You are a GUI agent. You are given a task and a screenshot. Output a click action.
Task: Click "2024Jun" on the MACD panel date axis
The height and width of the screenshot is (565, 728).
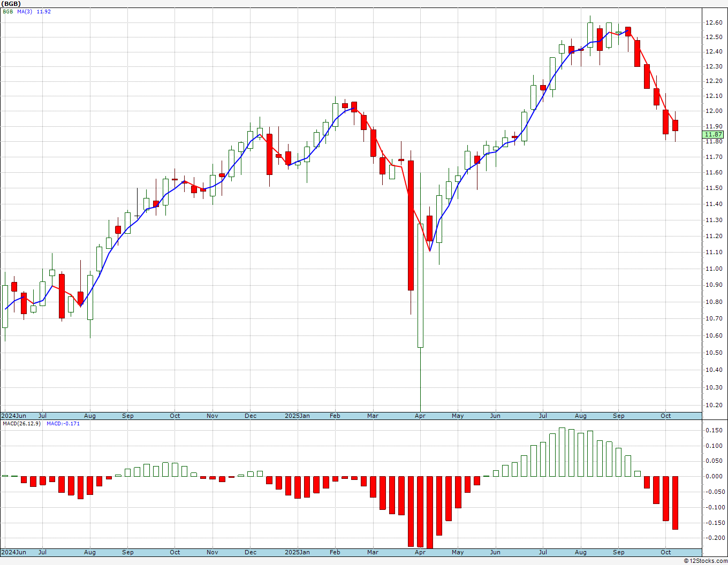pyautogui.click(x=14, y=552)
